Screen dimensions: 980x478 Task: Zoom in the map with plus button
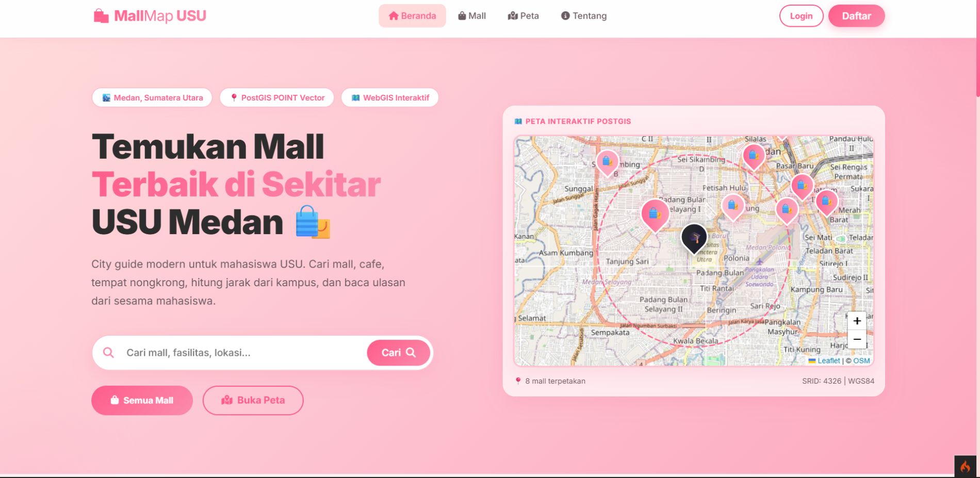pyautogui.click(x=857, y=321)
